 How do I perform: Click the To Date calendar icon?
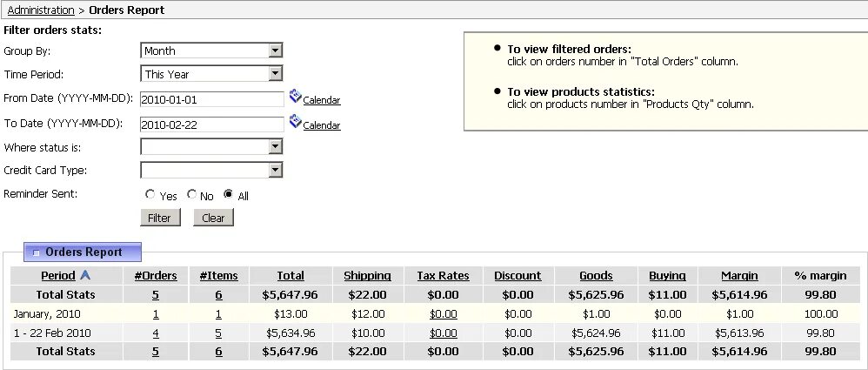295,123
